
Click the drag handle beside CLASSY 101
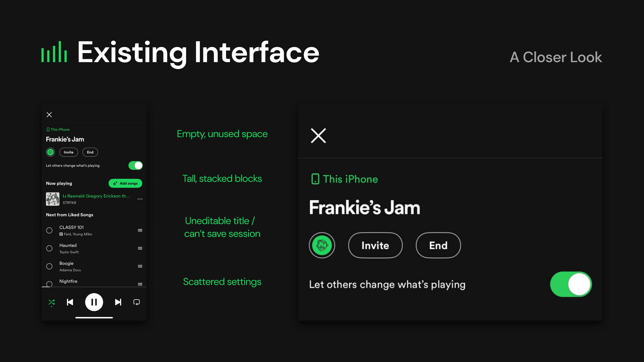(140, 230)
